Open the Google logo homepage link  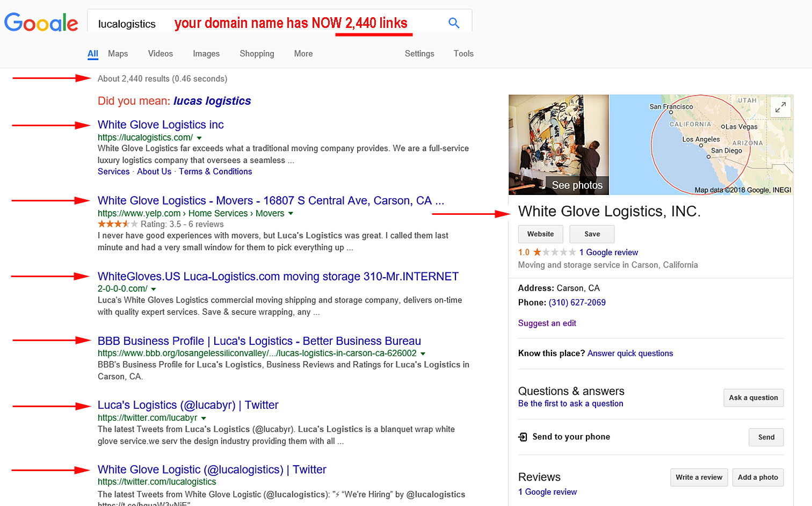[41, 23]
